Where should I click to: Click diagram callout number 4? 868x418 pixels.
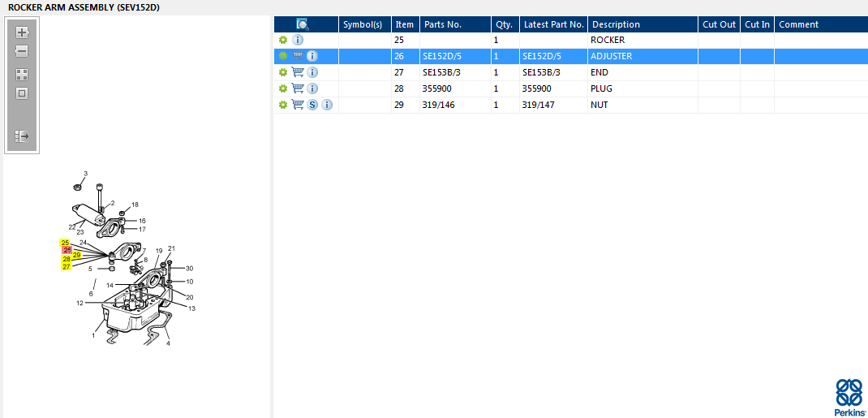click(168, 343)
